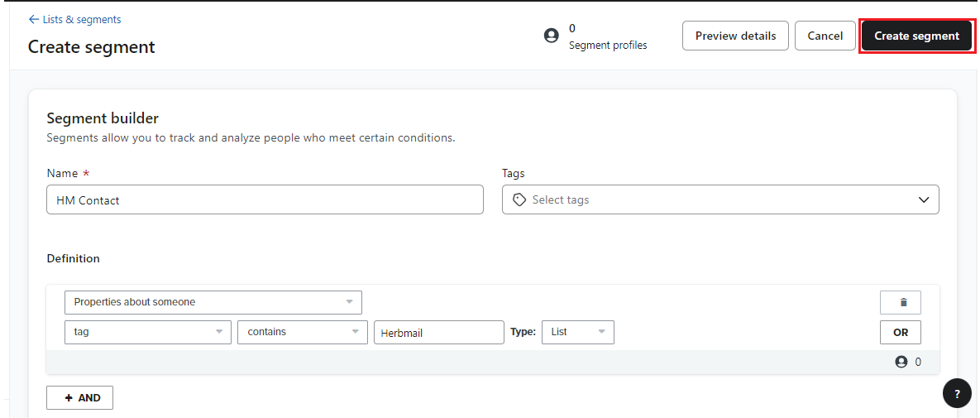The height and width of the screenshot is (418, 980).
Task: Click the segment profiles person icon
Action: pyautogui.click(x=552, y=36)
